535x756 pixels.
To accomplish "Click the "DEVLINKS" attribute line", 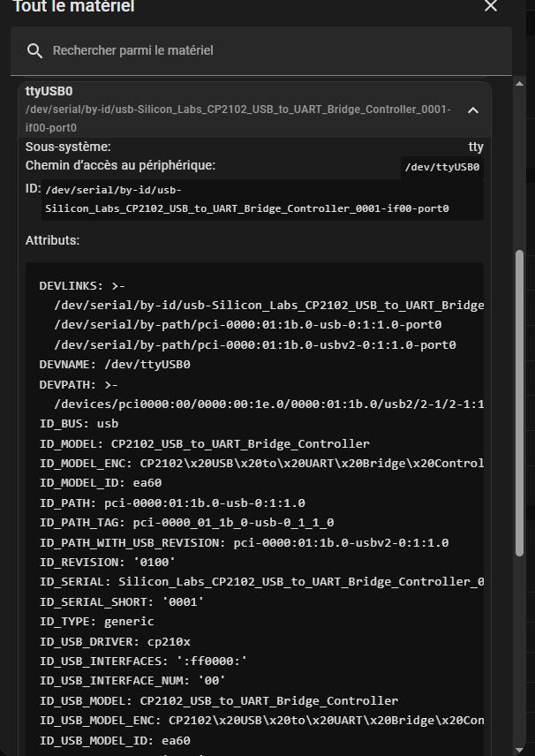I will 82,286.
